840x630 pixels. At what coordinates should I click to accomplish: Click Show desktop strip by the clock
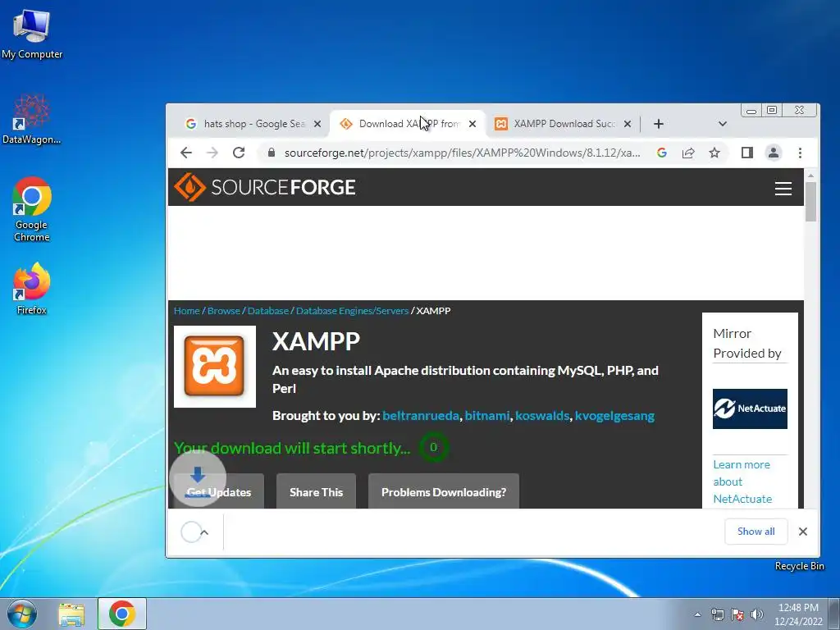pos(834,614)
